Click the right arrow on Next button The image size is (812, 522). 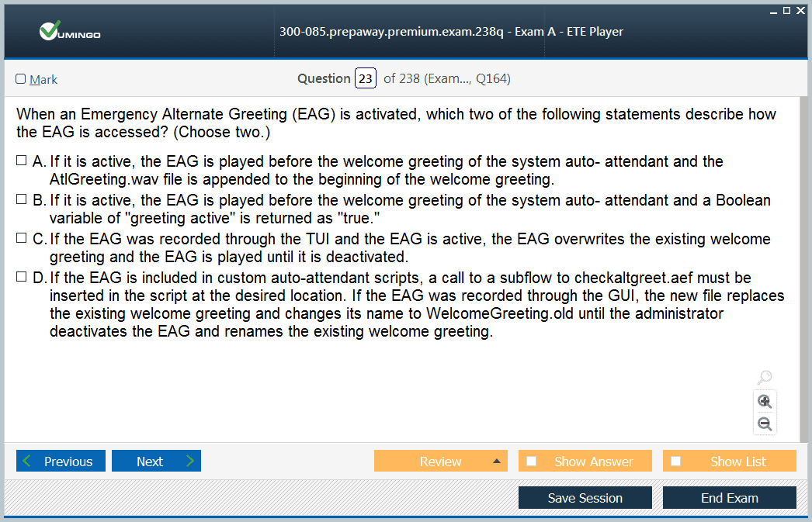tap(190, 461)
